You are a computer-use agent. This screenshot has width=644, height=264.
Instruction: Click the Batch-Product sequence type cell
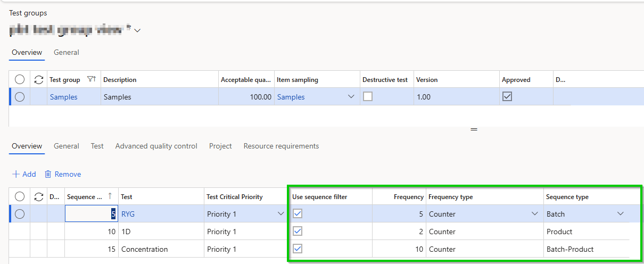tap(587, 249)
